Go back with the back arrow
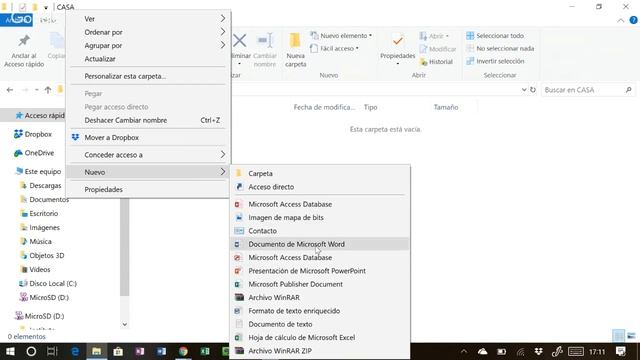Screen dimensions: 640x360 [10, 90]
